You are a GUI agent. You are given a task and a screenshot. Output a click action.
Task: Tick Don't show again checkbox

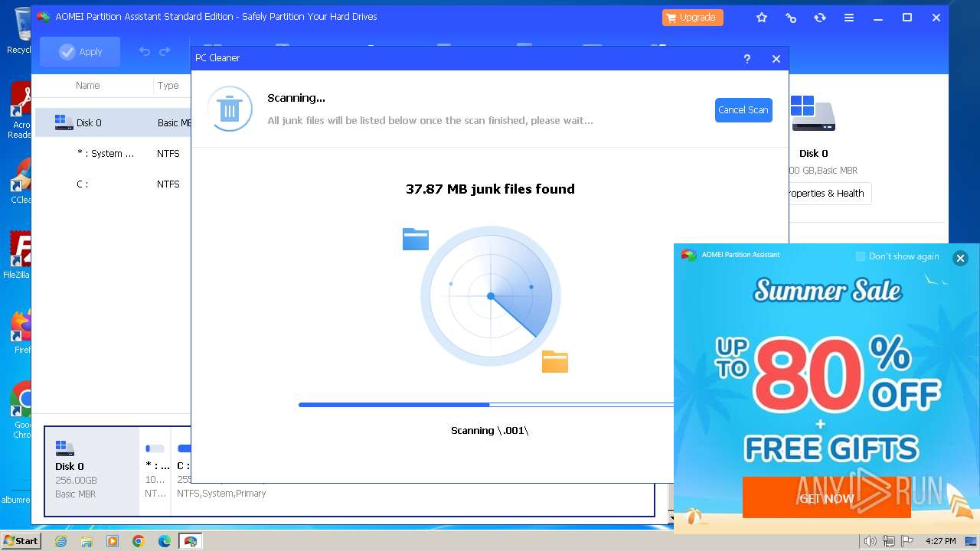pyautogui.click(x=861, y=256)
